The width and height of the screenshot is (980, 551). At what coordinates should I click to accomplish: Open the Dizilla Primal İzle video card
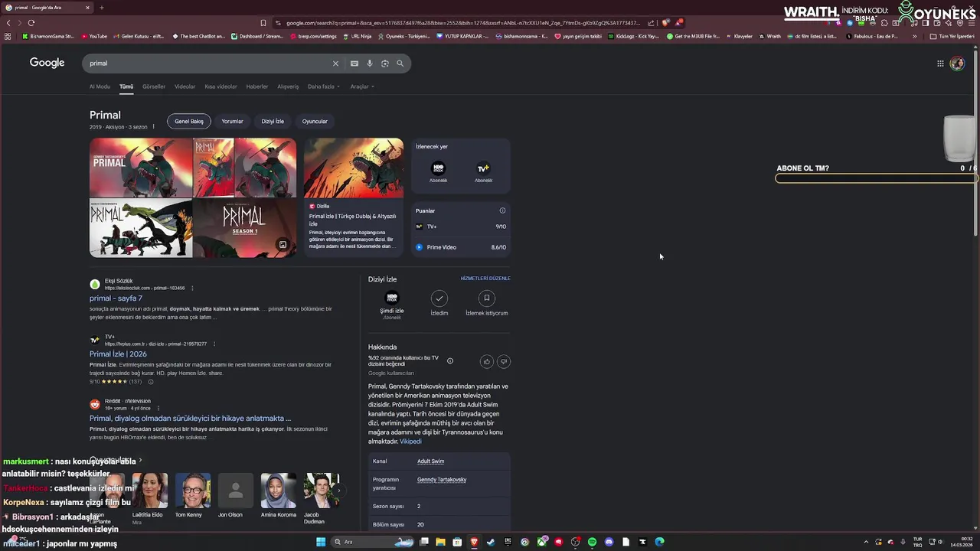[353, 197]
